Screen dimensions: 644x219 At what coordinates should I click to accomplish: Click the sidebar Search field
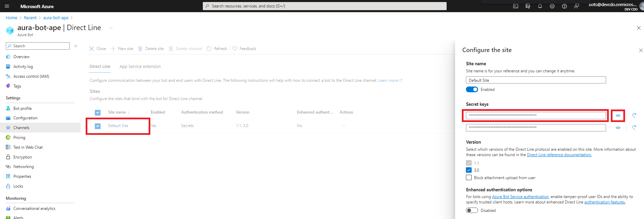[38, 46]
